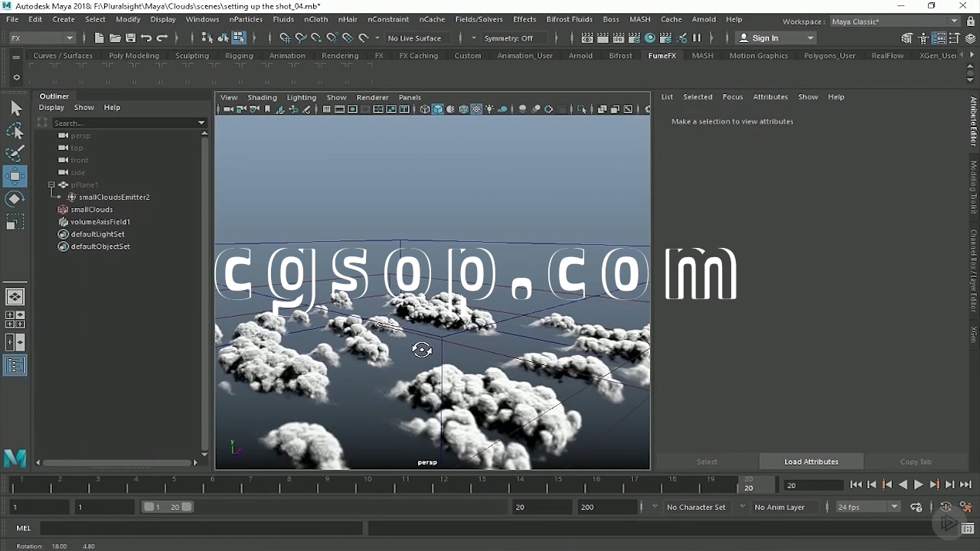Switch to the FumeFX shelf tab
Screen dimensions: 980x551
(661, 56)
